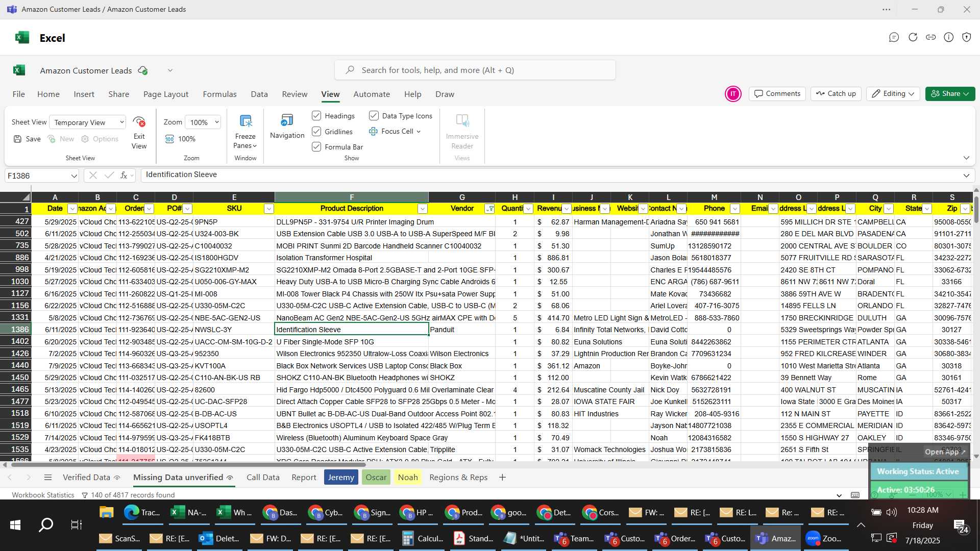
Task: Open Windows Start menu
Action: pos(15,524)
